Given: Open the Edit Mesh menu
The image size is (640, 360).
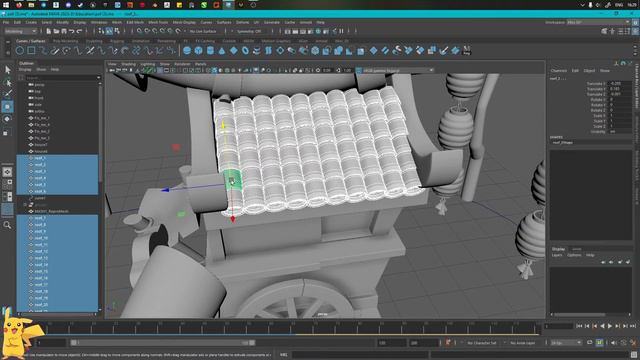Looking at the screenshot, I should click(135, 22).
